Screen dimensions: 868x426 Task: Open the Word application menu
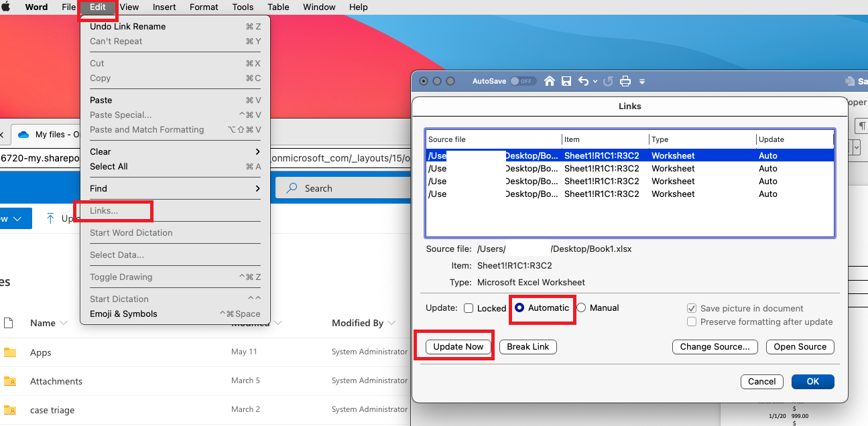(36, 7)
